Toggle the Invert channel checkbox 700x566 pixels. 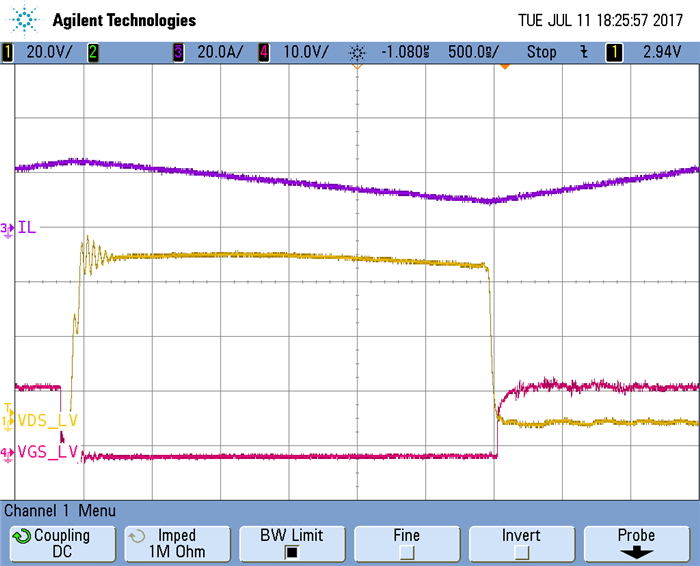coord(521,551)
